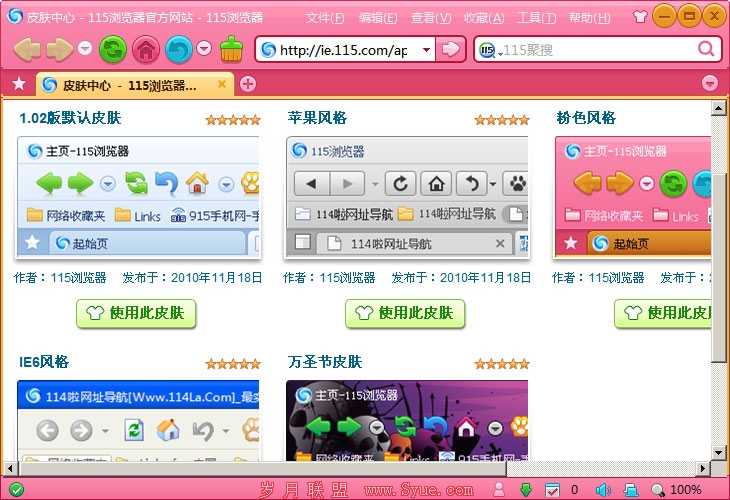This screenshot has width=730, height=500.
Task: Click the horizontal scrollbar thumb
Action: (263, 468)
